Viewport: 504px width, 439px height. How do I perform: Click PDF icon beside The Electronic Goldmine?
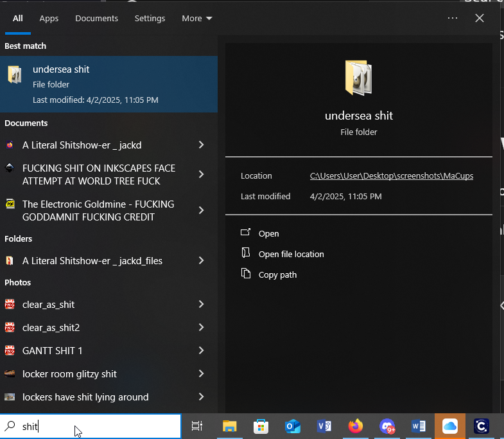click(10, 204)
